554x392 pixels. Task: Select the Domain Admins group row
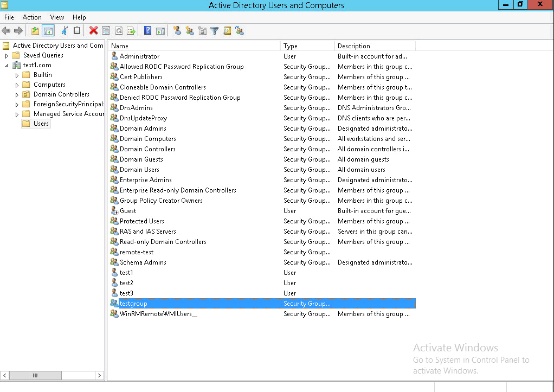click(x=262, y=128)
